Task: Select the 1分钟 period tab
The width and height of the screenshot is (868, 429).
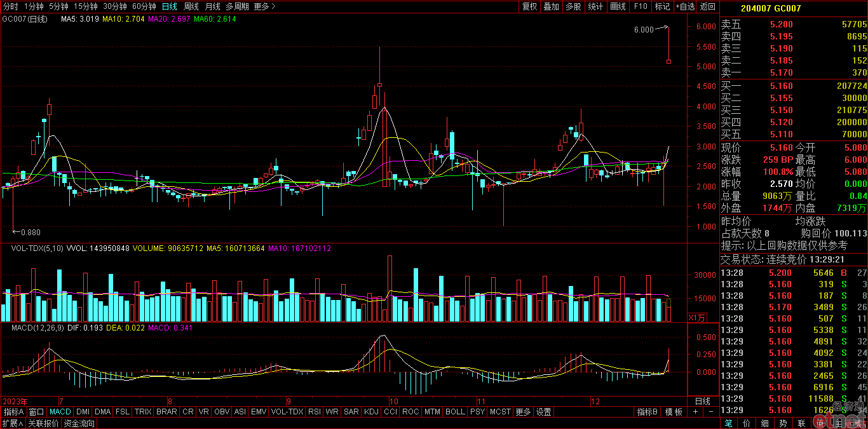Action: (x=34, y=6)
